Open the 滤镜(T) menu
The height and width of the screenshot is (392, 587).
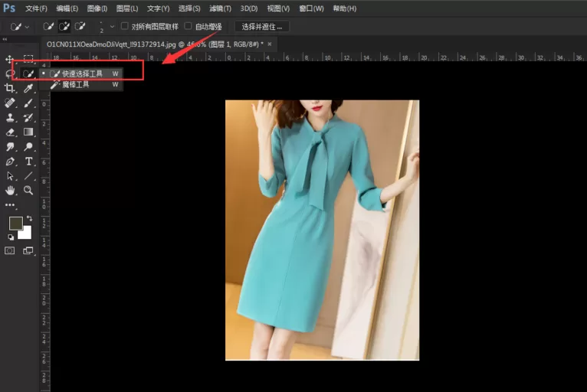(x=220, y=8)
